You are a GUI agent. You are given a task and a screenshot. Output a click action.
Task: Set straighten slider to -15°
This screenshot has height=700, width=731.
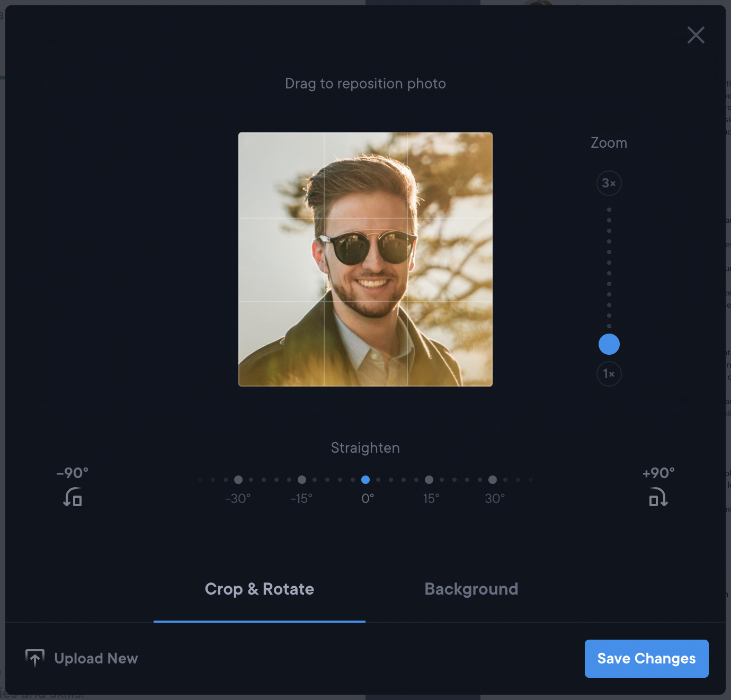point(302,480)
